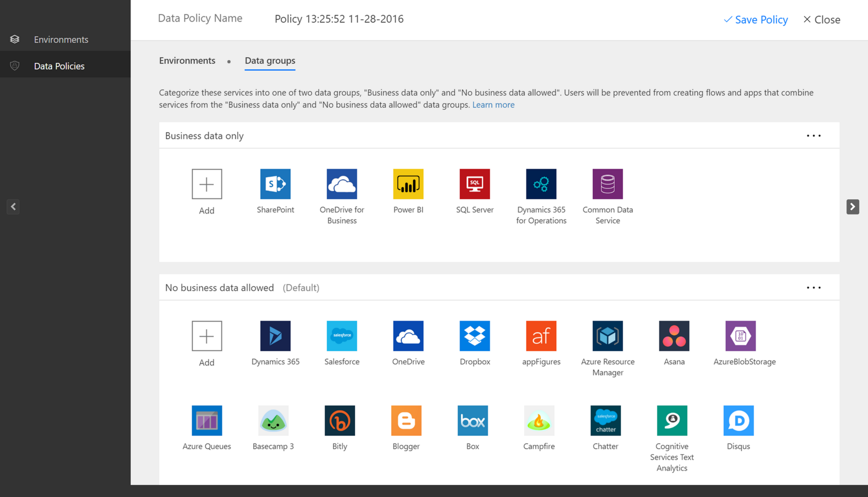Click the ellipsis menu for Business data only

coord(814,135)
